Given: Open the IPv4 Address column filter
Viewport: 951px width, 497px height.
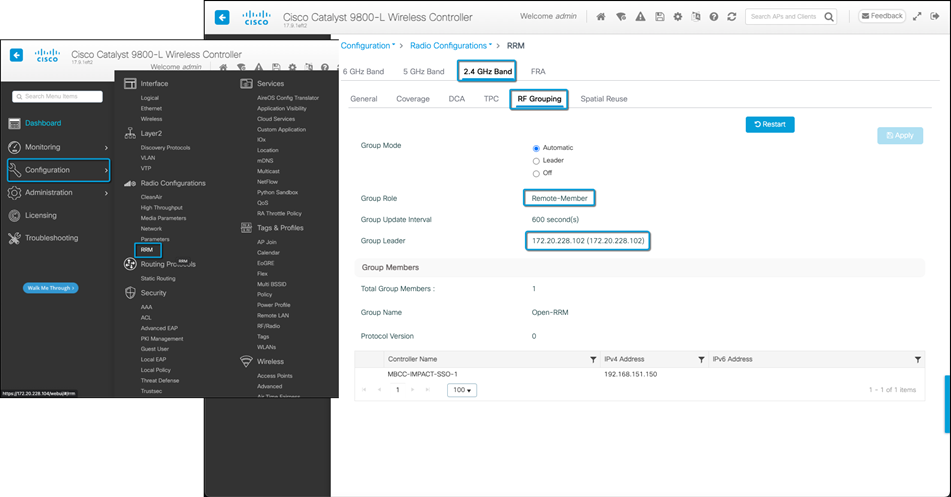Looking at the screenshot, I should [x=701, y=360].
